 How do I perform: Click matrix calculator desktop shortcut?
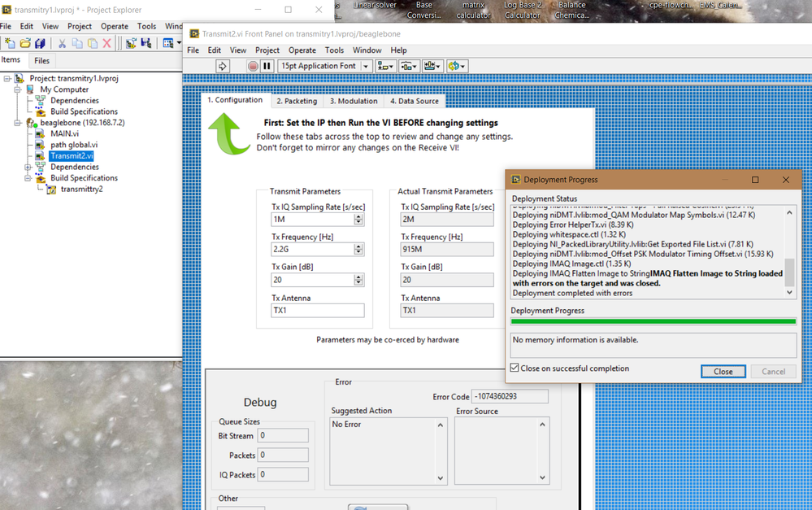tap(473, 11)
